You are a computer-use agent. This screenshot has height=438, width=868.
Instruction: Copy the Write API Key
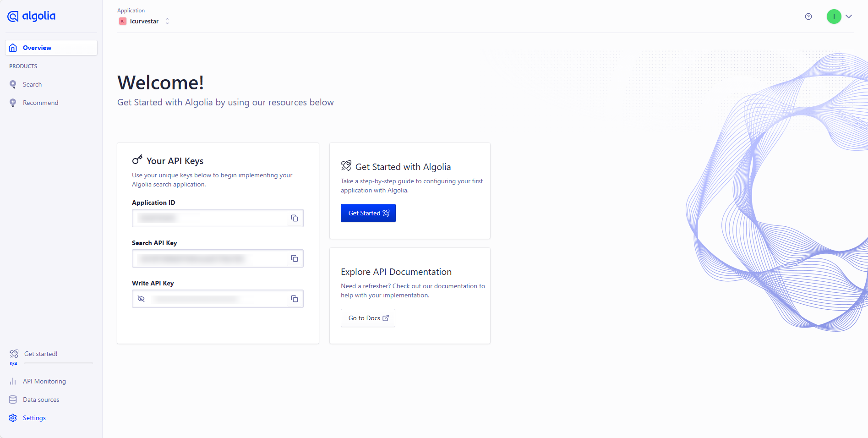pyautogui.click(x=295, y=299)
